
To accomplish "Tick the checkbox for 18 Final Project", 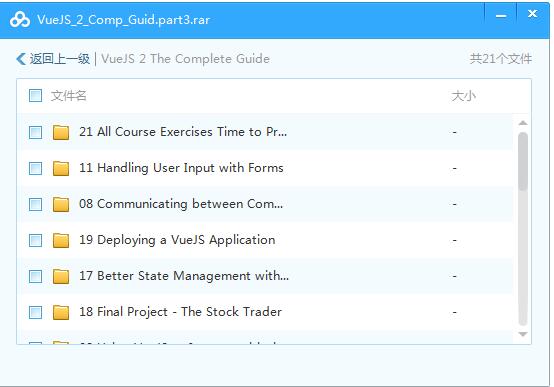I will tap(35, 312).
